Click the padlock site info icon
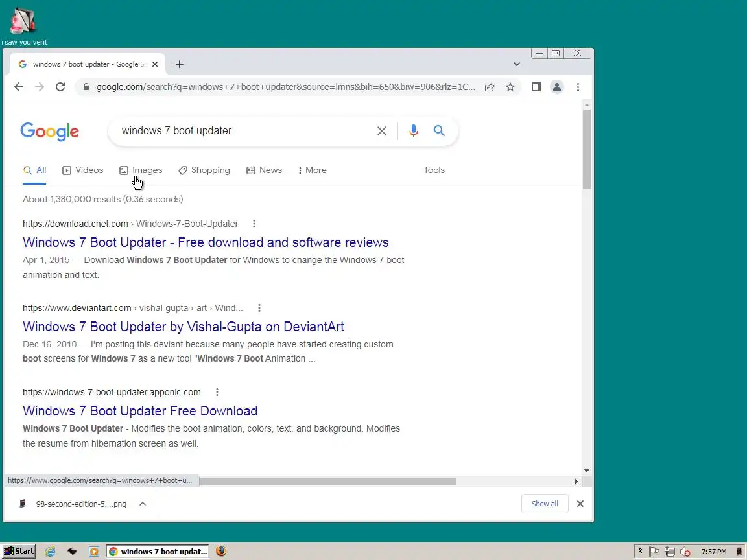The image size is (747, 560). coord(86,87)
